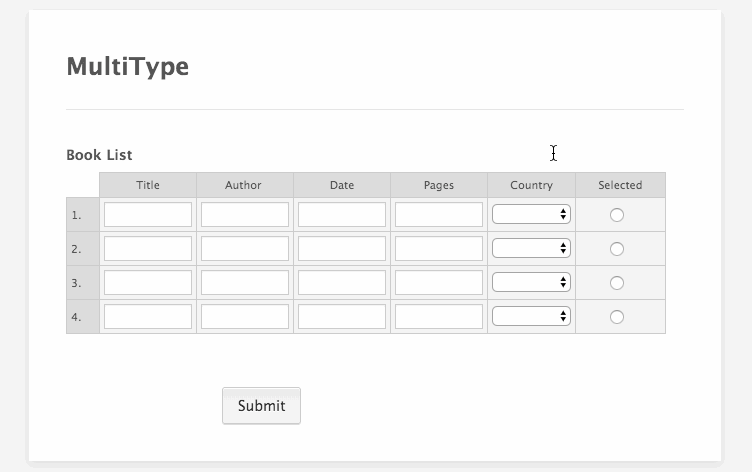Viewport: 752px width, 472px height.
Task: Open the Country dropdown in row 4
Action: click(x=531, y=316)
